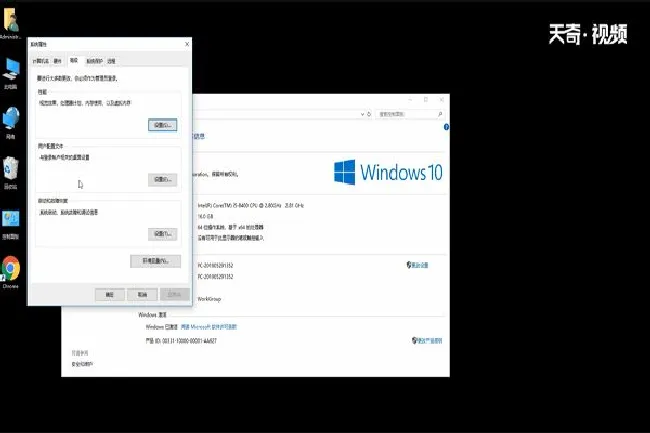Screen dimensions: 650x433
Task: Click the search magnifier in System window
Action: (x=439, y=114)
